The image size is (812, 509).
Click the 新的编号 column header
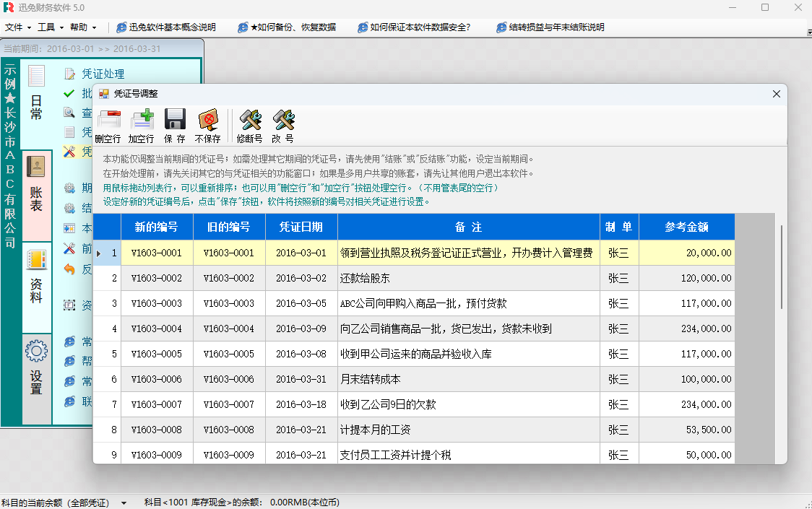157,227
